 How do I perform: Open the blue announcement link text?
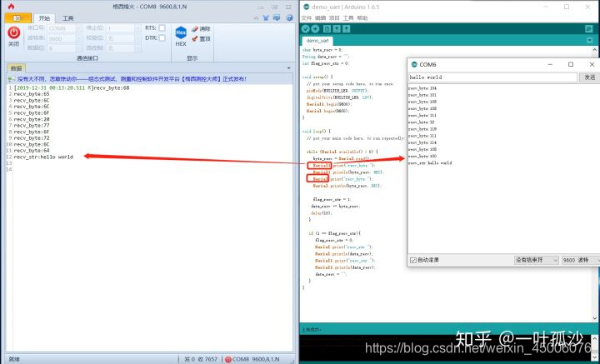click(132, 79)
